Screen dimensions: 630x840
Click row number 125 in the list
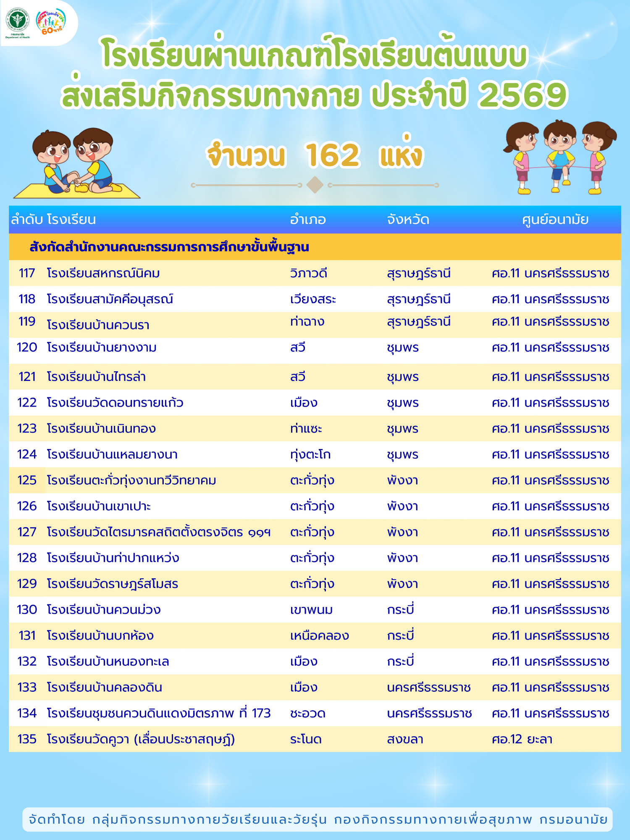pyautogui.click(x=27, y=480)
